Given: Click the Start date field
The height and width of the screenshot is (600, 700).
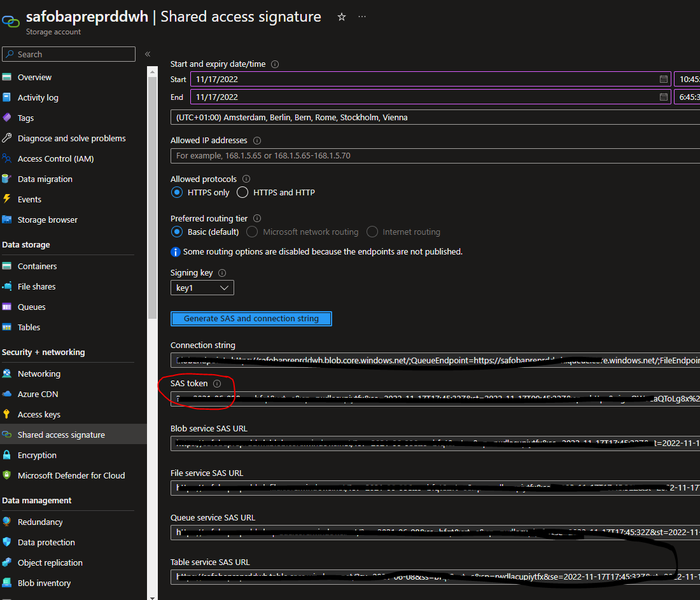Looking at the screenshot, I should 430,79.
